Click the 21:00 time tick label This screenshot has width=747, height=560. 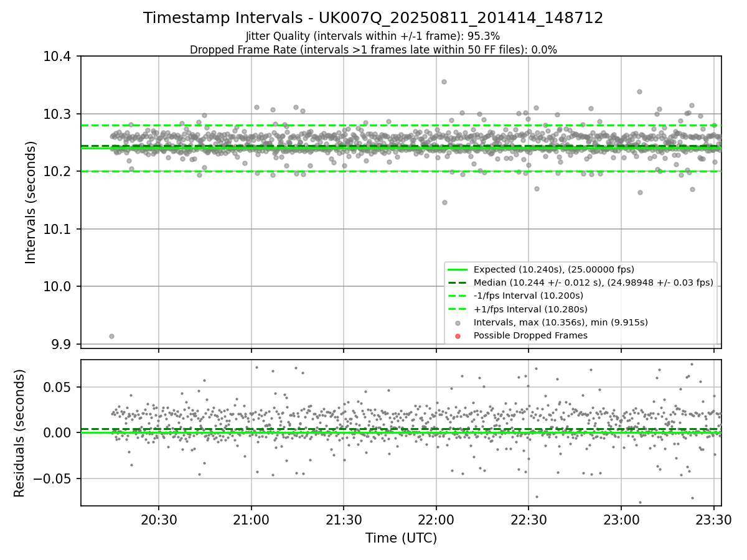[x=251, y=519]
